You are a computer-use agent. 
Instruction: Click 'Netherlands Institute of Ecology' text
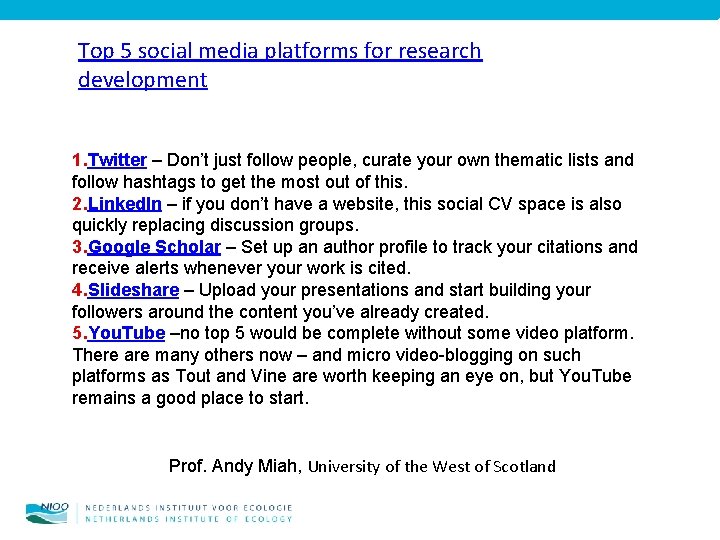[189, 519]
